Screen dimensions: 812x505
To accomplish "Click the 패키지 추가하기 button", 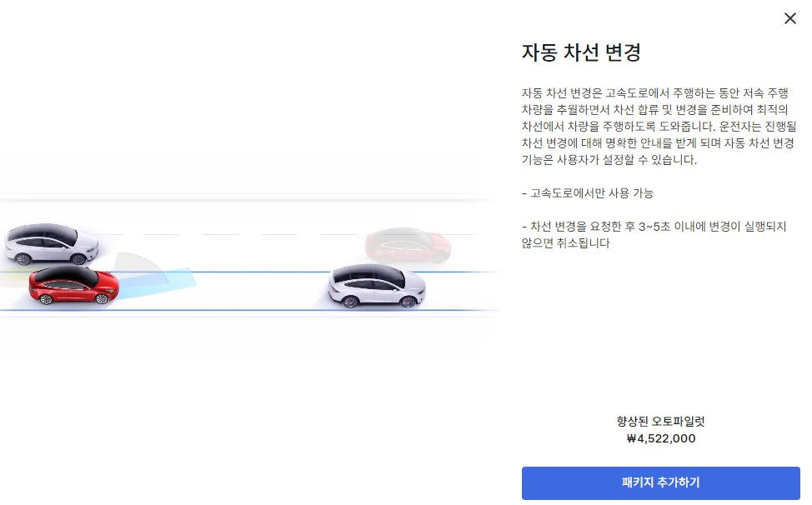I will pyautogui.click(x=660, y=483).
